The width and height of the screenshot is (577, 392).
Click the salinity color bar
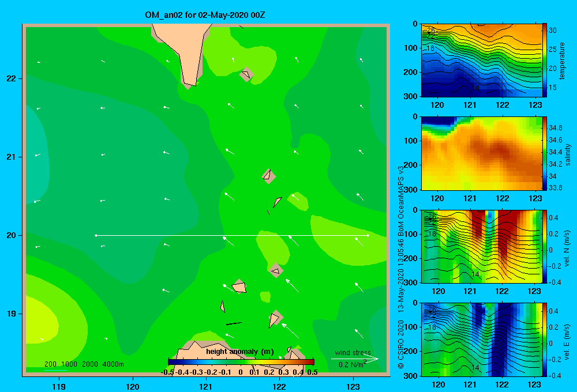[x=545, y=153]
